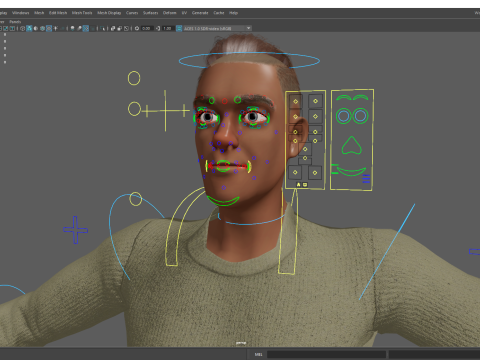The width and height of the screenshot is (480, 360).
Task: Open the Windows menu
Action: coord(21,13)
